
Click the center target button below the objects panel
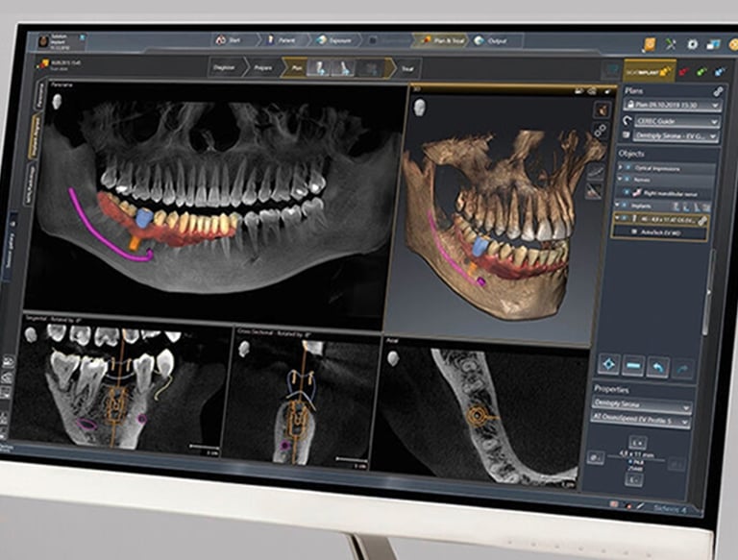pyautogui.click(x=608, y=365)
